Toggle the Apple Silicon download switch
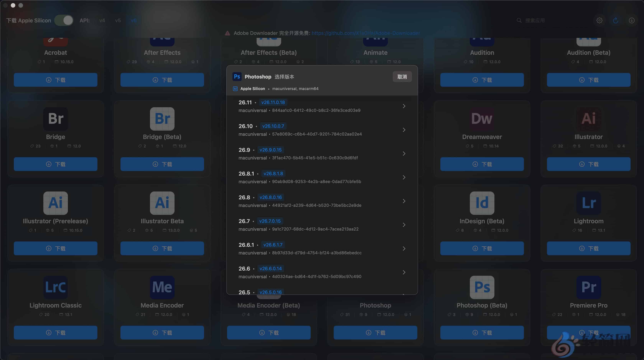The height and width of the screenshot is (360, 644). (x=64, y=20)
